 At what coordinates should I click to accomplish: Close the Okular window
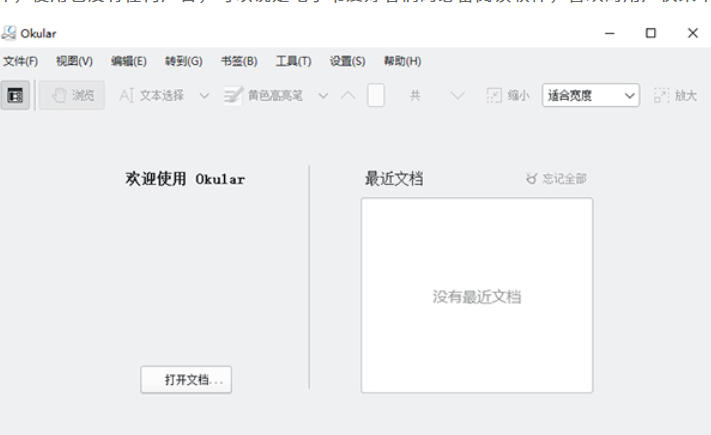point(692,33)
